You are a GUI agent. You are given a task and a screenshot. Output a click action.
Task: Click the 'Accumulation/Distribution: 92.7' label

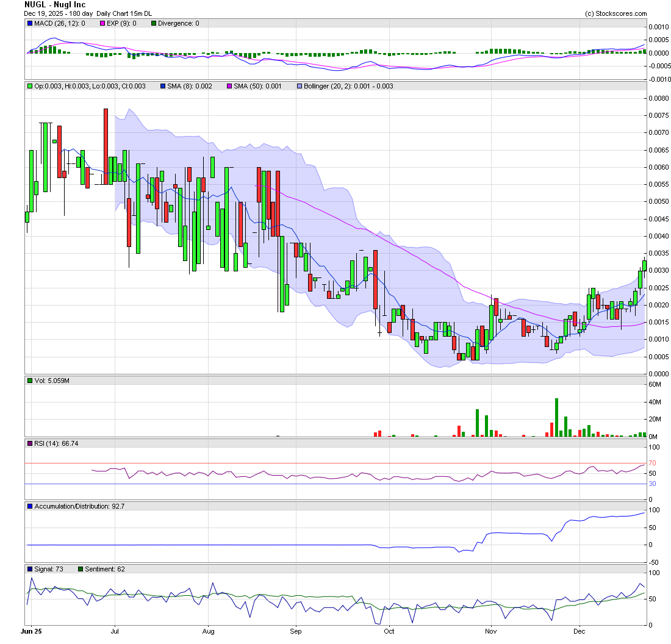click(x=79, y=507)
